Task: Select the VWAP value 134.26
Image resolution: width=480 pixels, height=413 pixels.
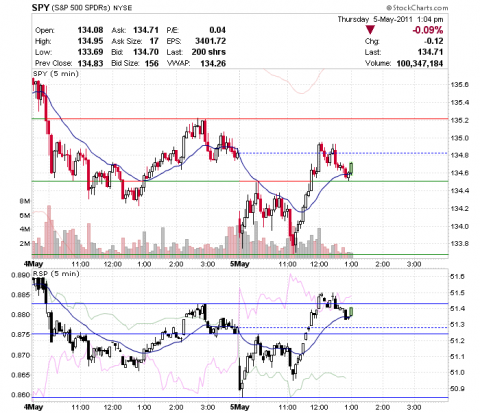Action: [213, 63]
